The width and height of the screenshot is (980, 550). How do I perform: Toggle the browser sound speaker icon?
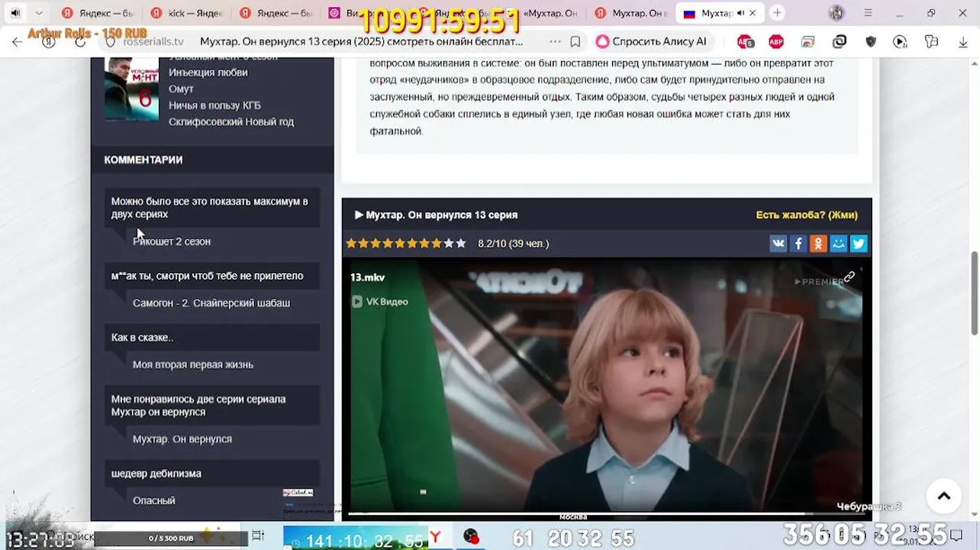15,13
